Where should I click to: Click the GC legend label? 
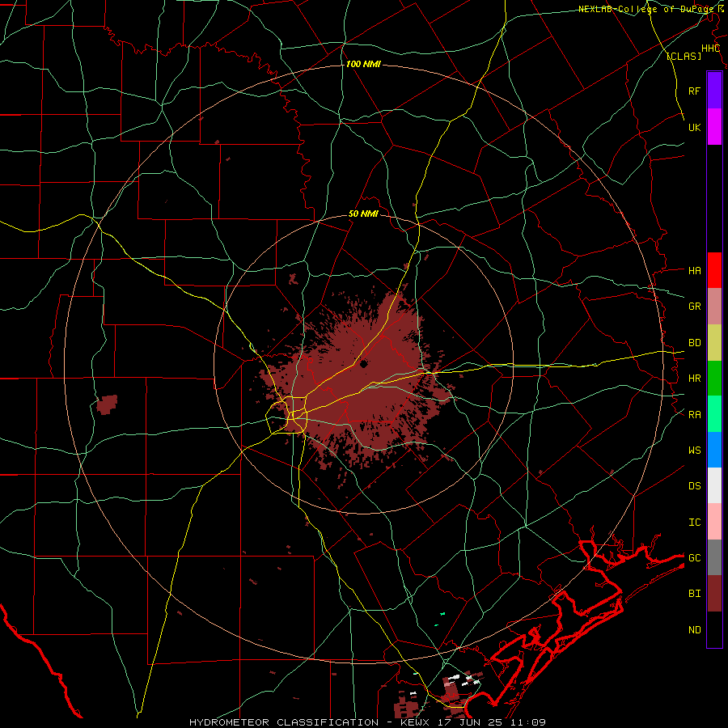694,558
